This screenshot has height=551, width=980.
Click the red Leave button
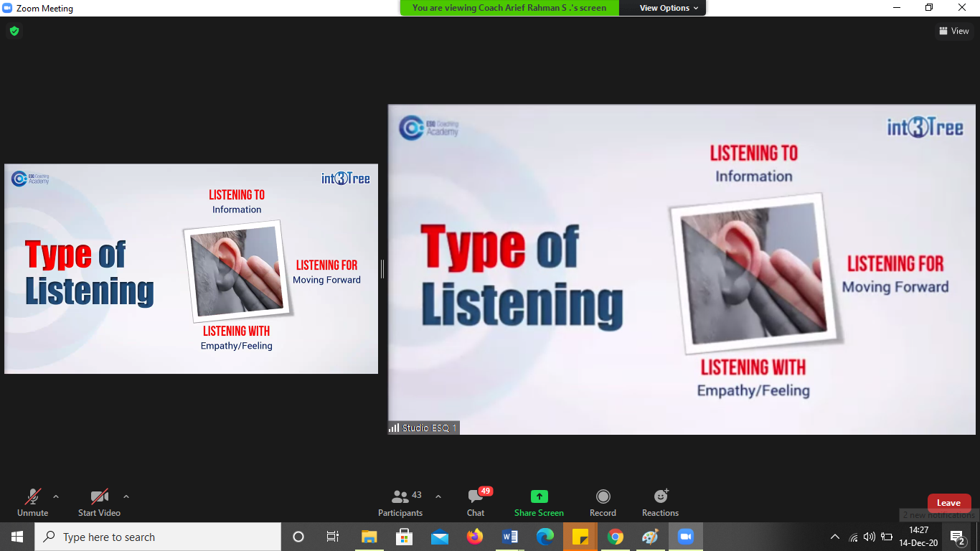(x=948, y=503)
